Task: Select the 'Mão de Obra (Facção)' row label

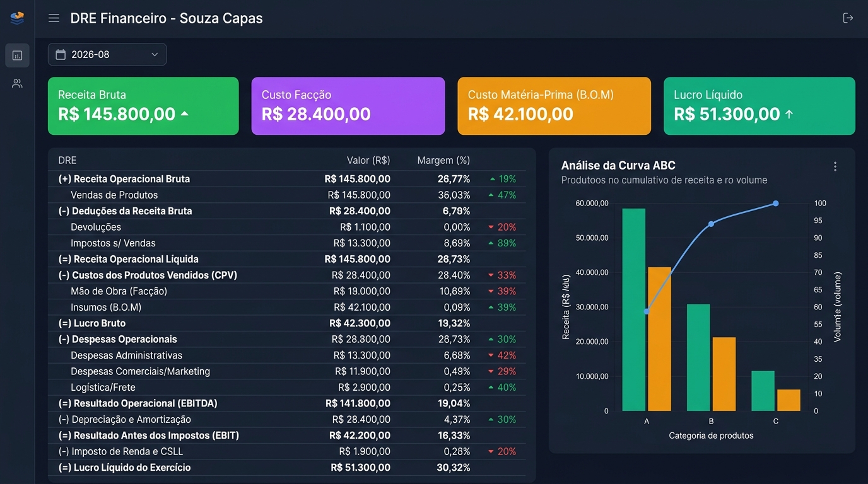Action: click(119, 292)
